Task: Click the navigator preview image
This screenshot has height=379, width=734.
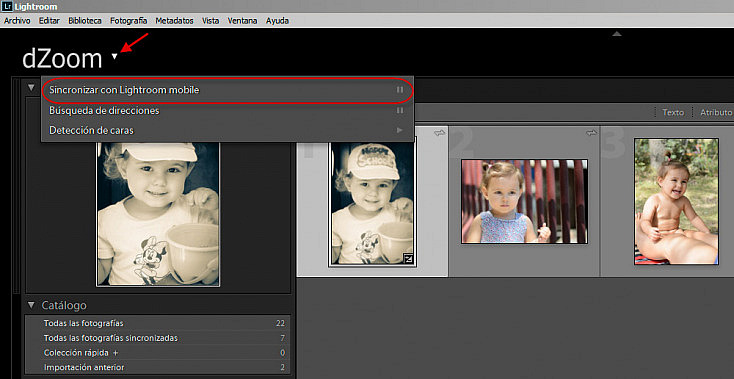Action: [158, 214]
